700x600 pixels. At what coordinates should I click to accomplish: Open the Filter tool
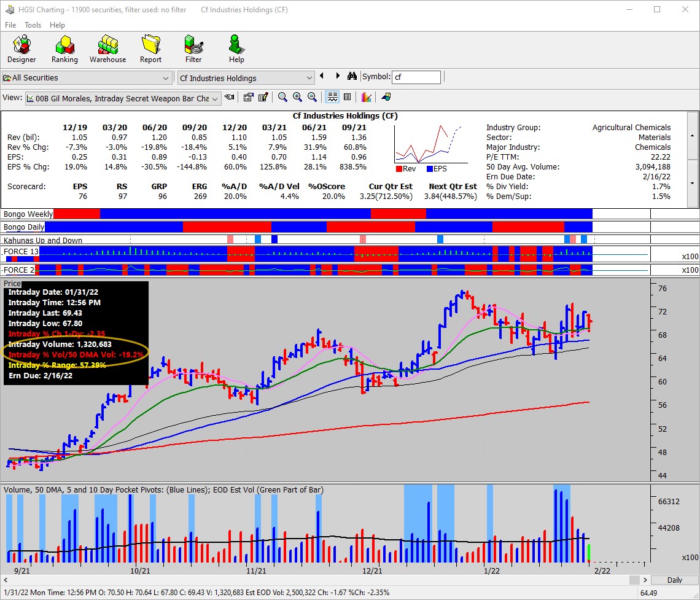click(193, 49)
